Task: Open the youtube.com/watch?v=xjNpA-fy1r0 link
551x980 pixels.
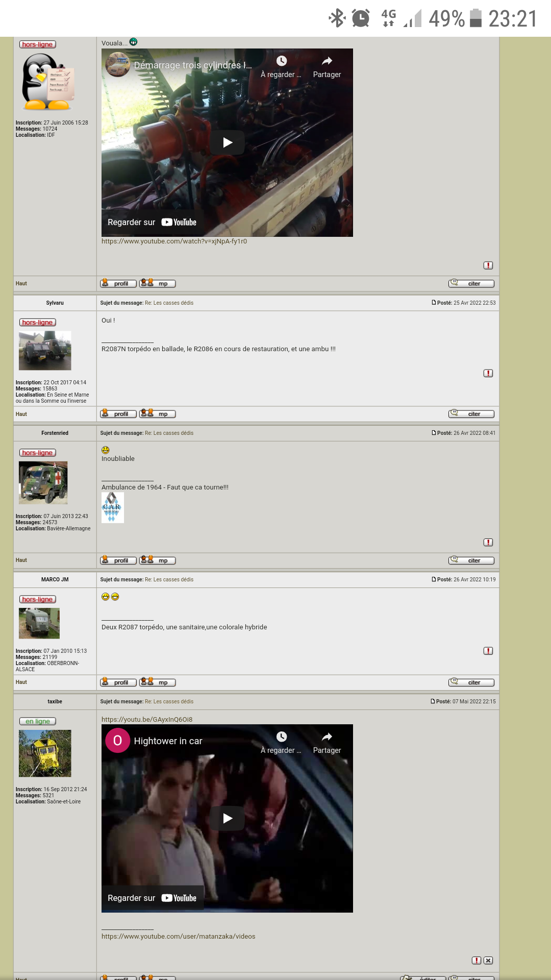Action: 174,241
